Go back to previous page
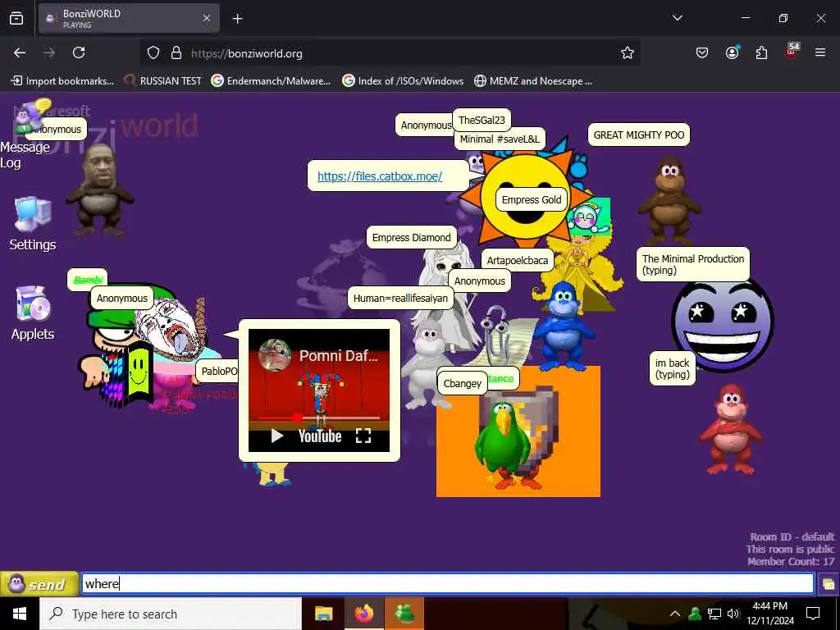The width and height of the screenshot is (840, 630). coord(20,53)
